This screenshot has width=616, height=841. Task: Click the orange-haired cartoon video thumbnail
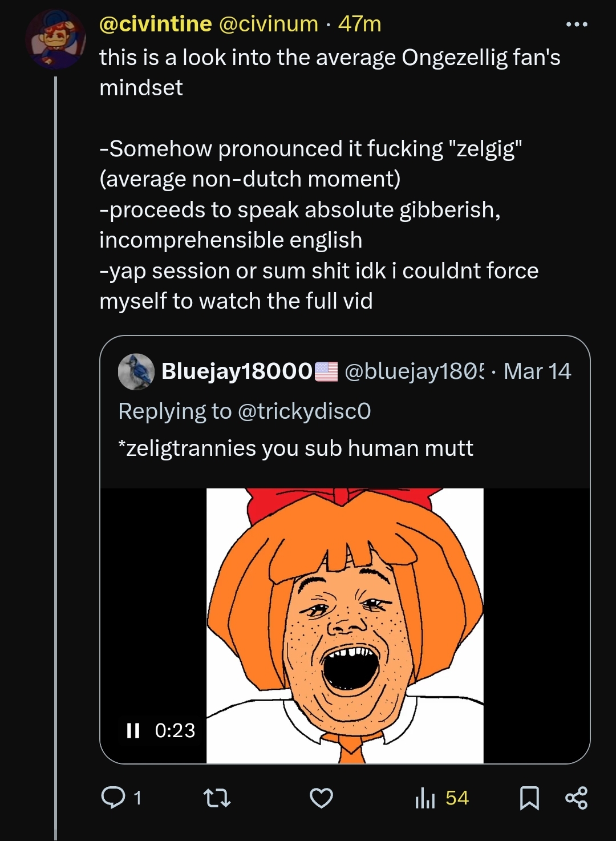[x=345, y=625]
